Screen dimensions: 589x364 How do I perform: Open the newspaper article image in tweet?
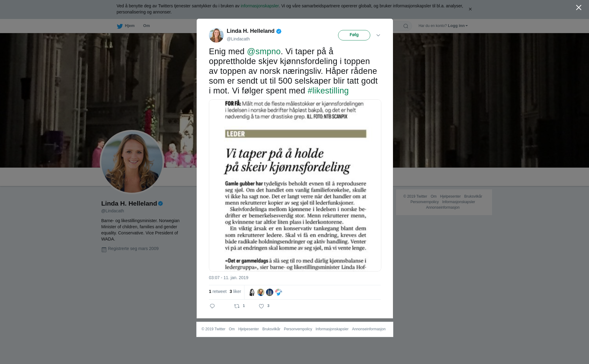point(295,185)
